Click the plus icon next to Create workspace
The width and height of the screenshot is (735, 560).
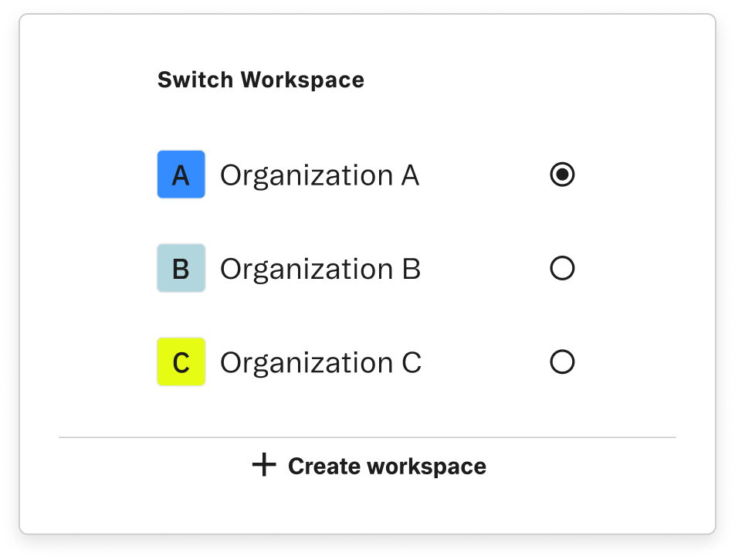pos(263,465)
